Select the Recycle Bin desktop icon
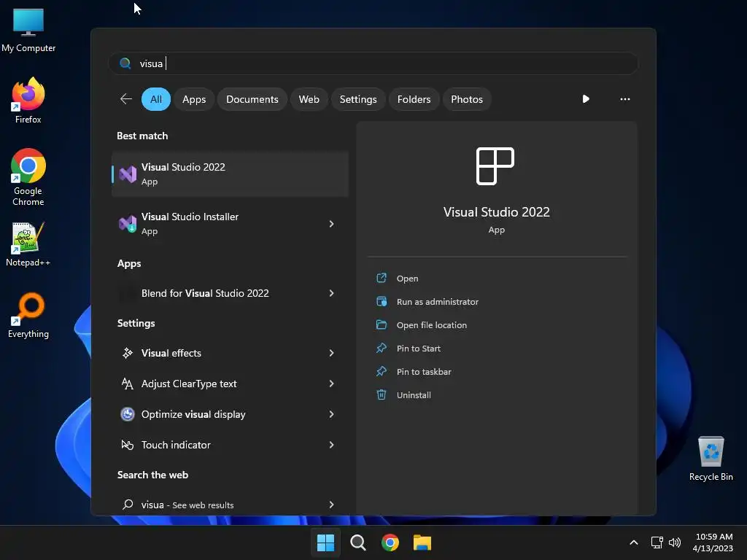Image resolution: width=747 pixels, height=560 pixels. [711, 458]
